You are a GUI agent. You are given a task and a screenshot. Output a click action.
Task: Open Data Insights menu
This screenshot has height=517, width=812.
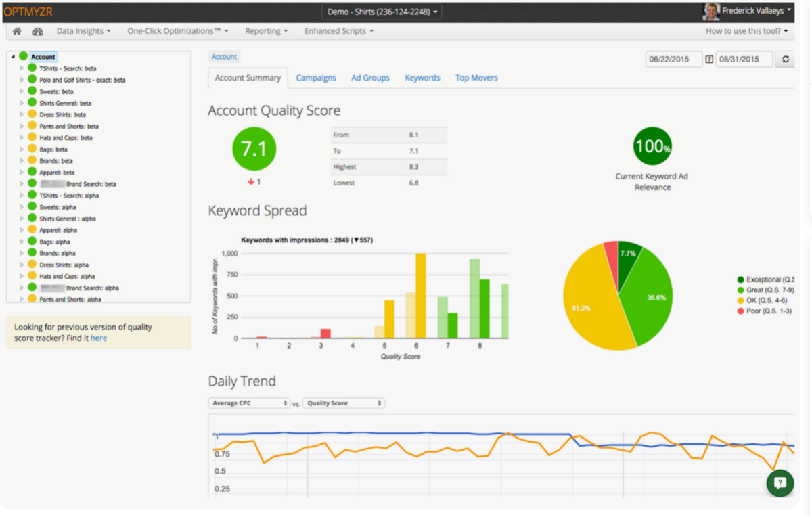point(83,31)
